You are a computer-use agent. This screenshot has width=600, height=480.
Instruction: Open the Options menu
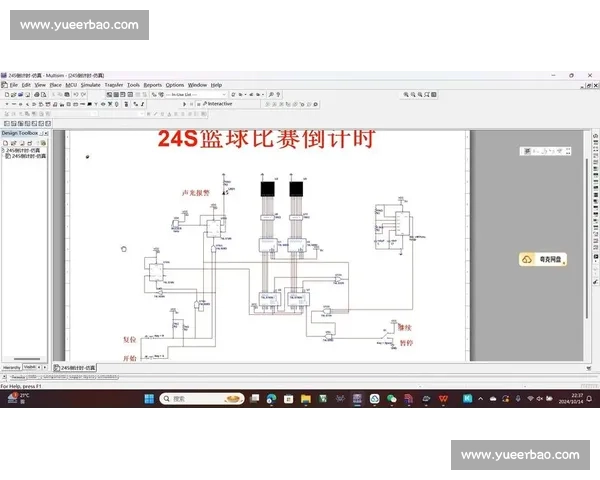(x=175, y=85)
